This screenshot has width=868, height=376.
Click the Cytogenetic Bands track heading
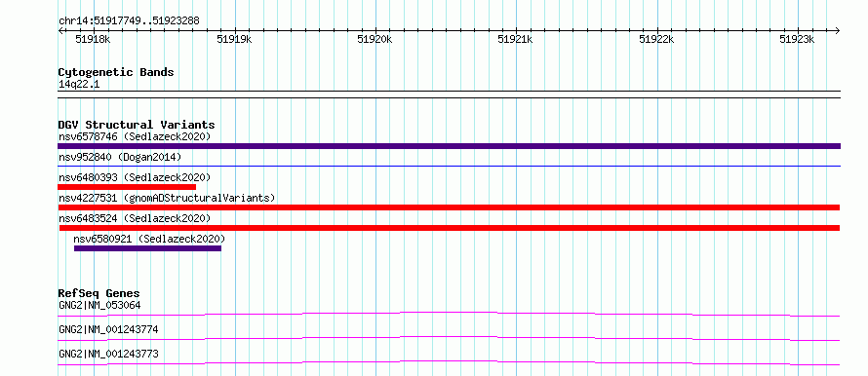tap(116, 72)
